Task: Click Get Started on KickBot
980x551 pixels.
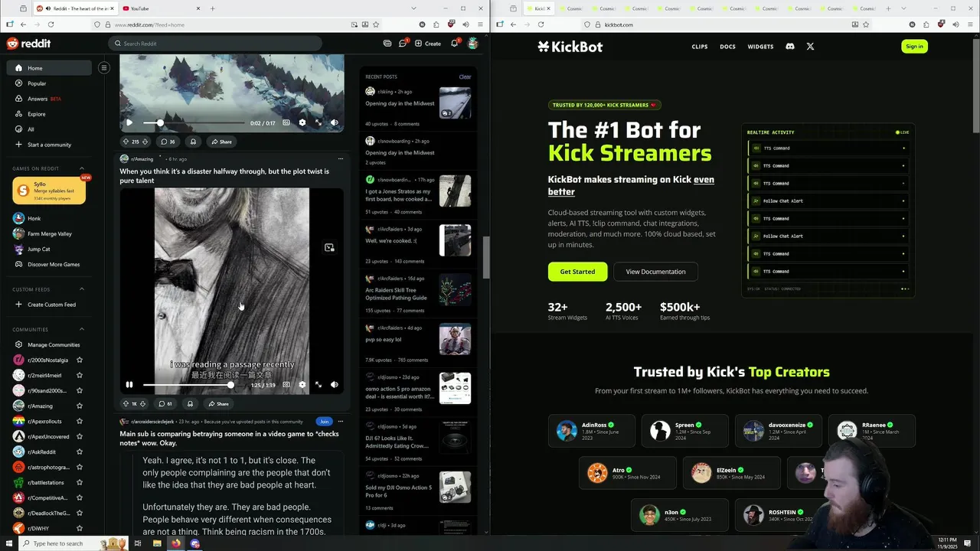Action: pos(577,272)
